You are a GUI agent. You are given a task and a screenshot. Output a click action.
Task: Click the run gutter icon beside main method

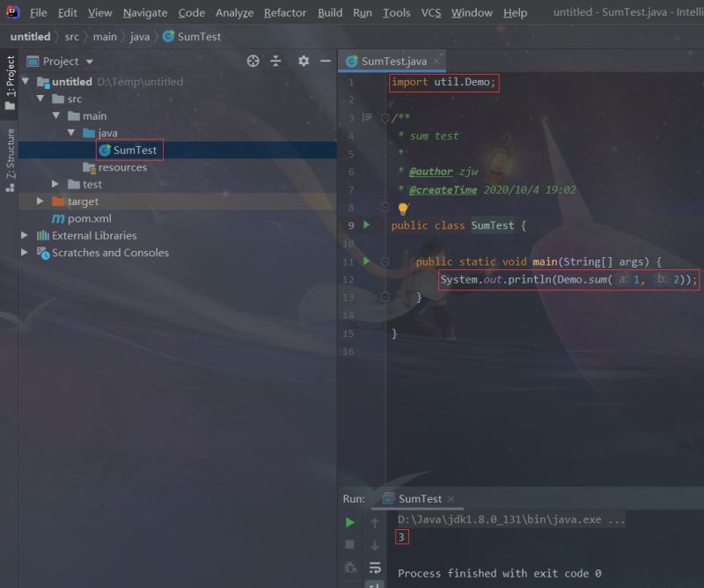pos(366,261)
